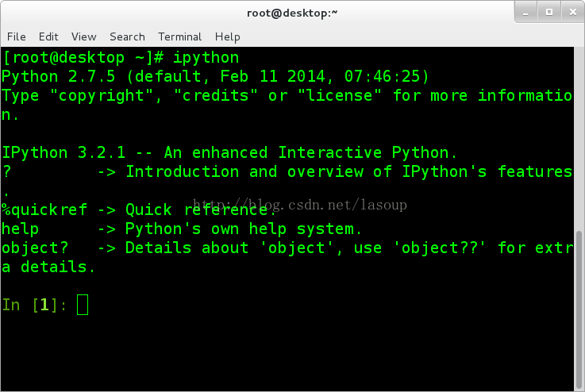The width and height of the screenshot is (585, 392).
Task: Open the Edit menu
Action: [48, 37]
